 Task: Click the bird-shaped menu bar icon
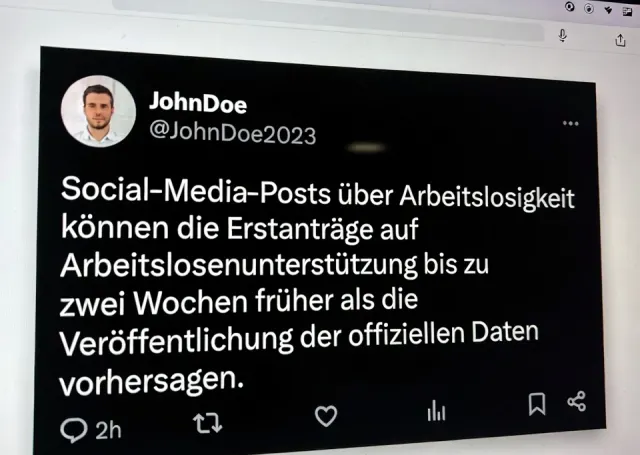point(608,10)
